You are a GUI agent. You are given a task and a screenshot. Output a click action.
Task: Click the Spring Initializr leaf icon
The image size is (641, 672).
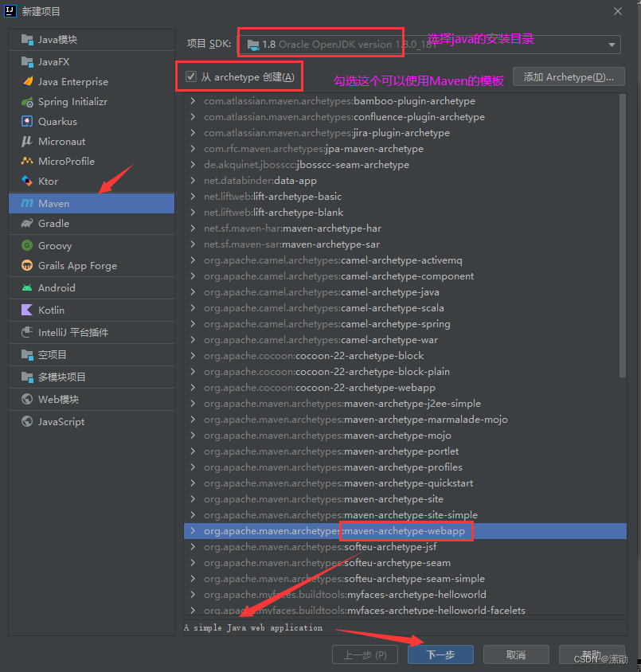(27, 102)
